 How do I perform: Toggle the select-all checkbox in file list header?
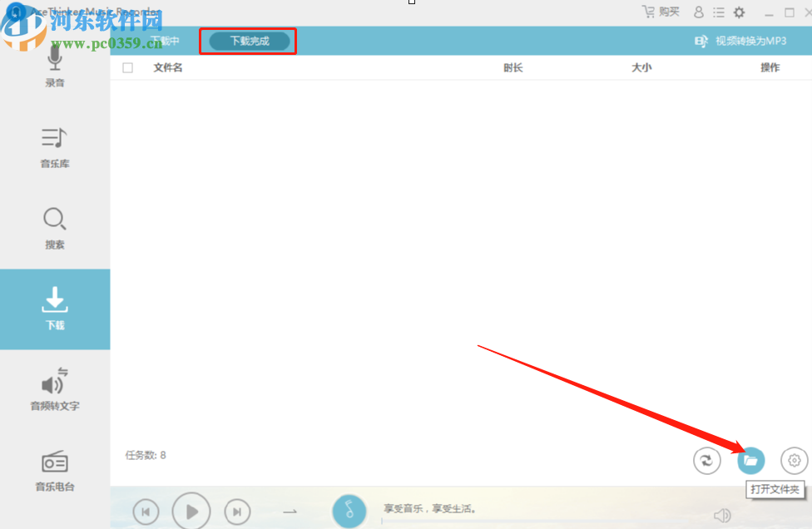[127, 67]
